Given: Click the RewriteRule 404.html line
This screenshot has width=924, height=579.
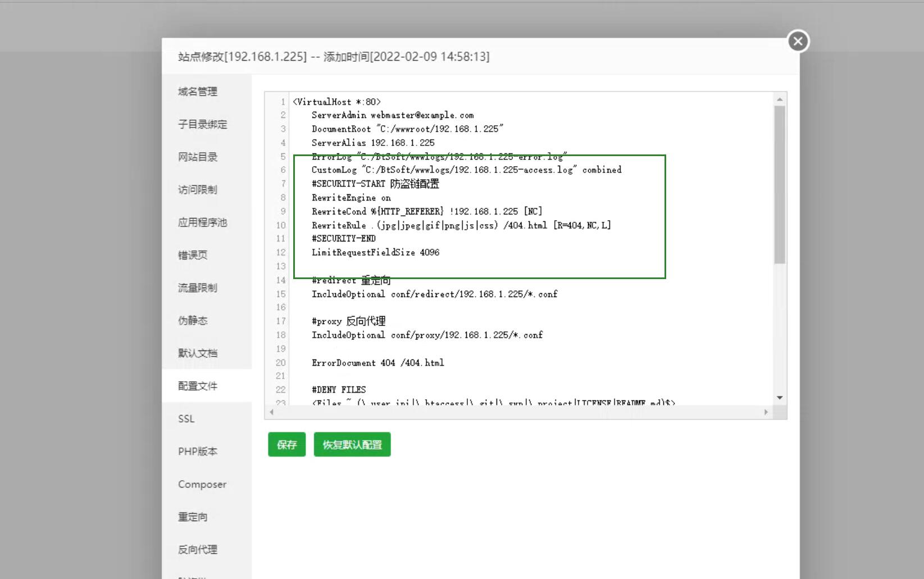Looking at the screenshot, I should point(461,225).
